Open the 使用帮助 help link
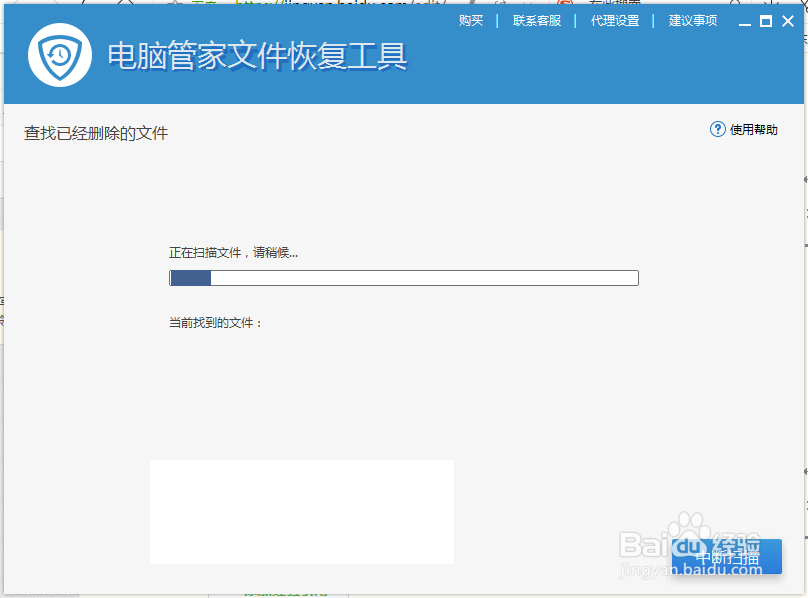Image resolution: width=808 pixels, height=598 pixels. 753,129
